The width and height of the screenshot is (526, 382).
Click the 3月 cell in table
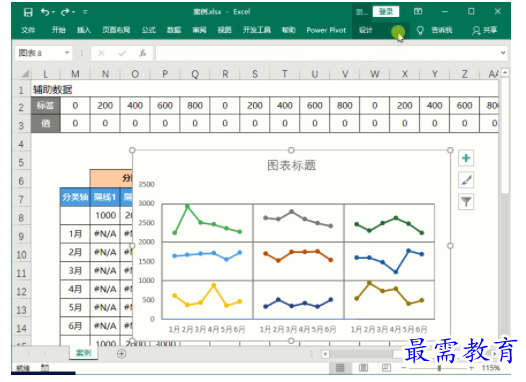75,270
